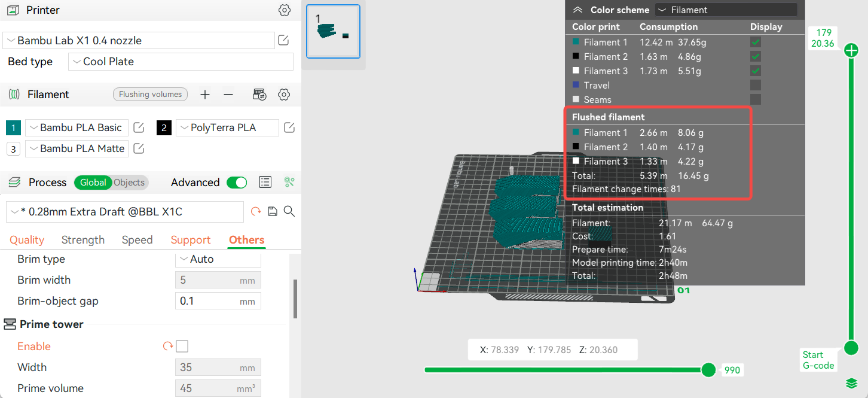868x398 pixels.
Task: Switch to the Support tab
Action: click(190, 239)
